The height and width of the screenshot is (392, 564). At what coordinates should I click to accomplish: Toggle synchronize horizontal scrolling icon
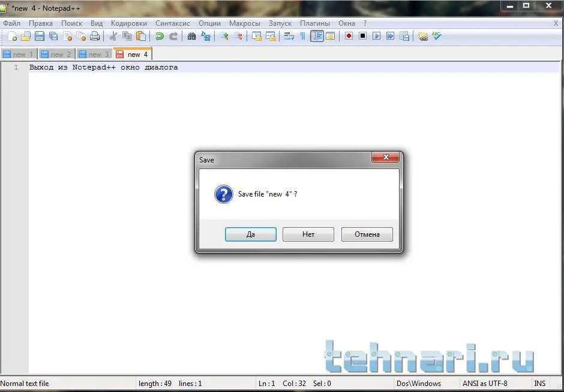271,36
